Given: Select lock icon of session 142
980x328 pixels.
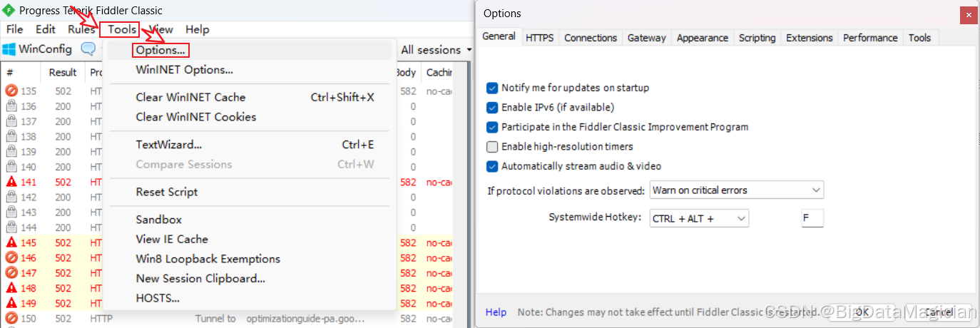Looking at the screenshot, I should pyautogui.click(x=11, y=197).
